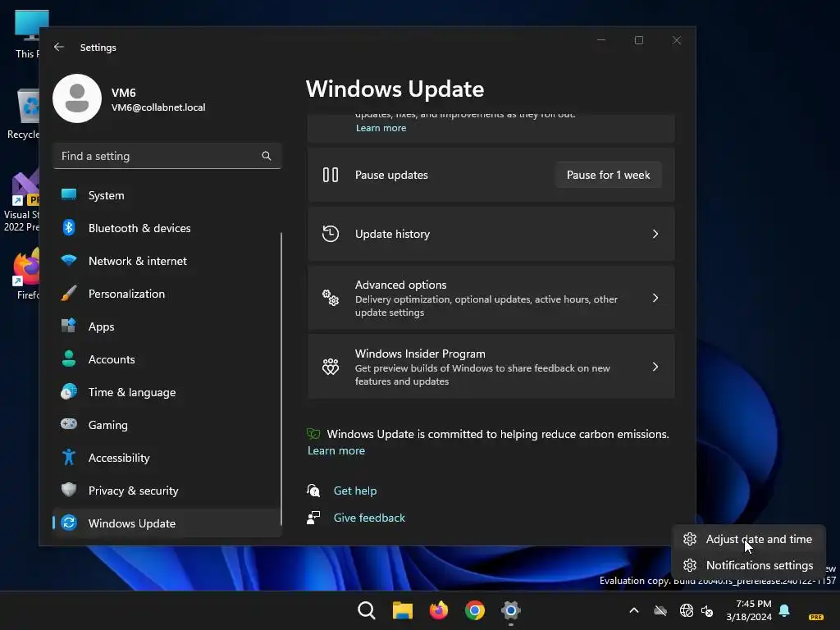Click the Accessibility figure icon
Screen dimensions: 840x630
[69, 458]
